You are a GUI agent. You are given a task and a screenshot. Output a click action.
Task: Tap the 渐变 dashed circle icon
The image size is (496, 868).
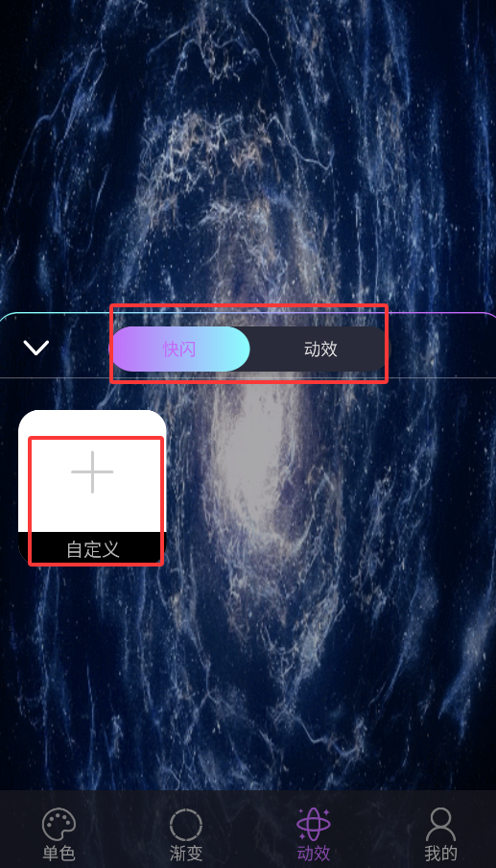186,825
